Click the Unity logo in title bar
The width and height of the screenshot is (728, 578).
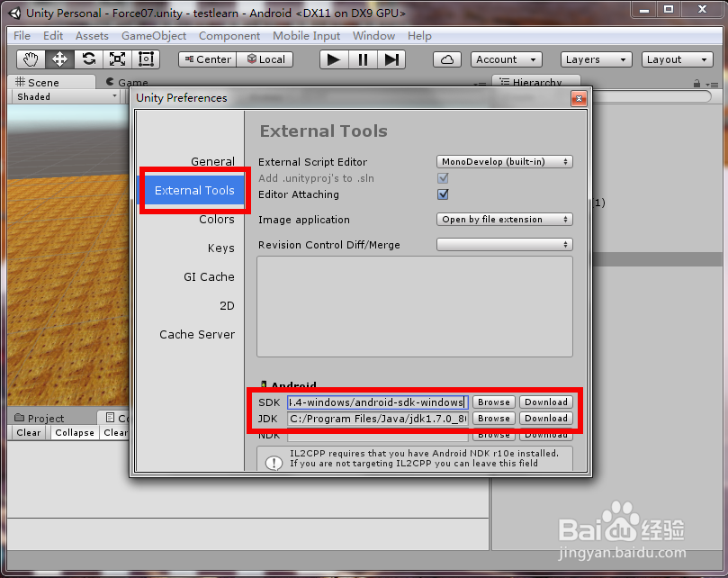coord(15,13)
